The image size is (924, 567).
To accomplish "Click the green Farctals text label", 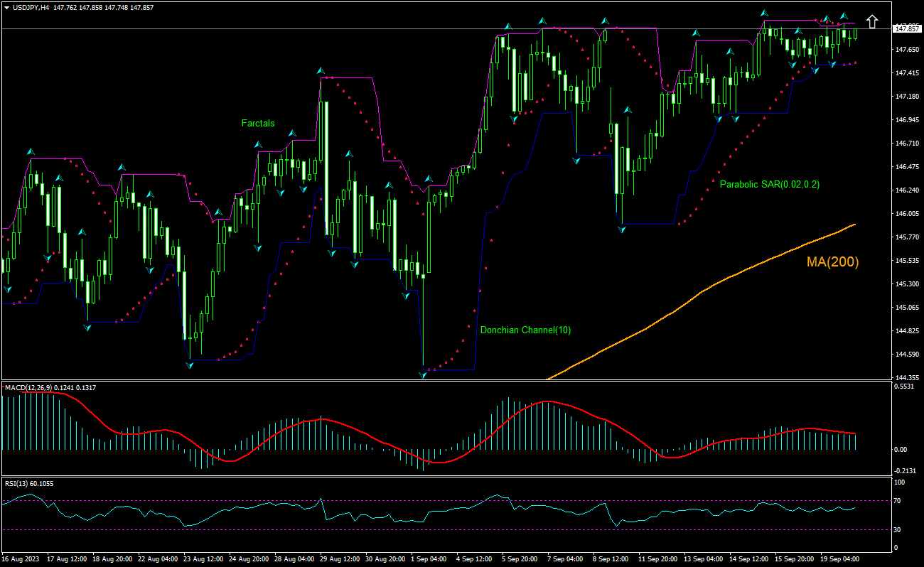I will click(x=257, y=123).
